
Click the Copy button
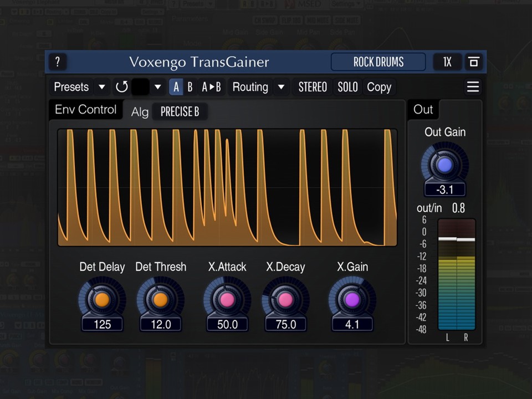379,87
